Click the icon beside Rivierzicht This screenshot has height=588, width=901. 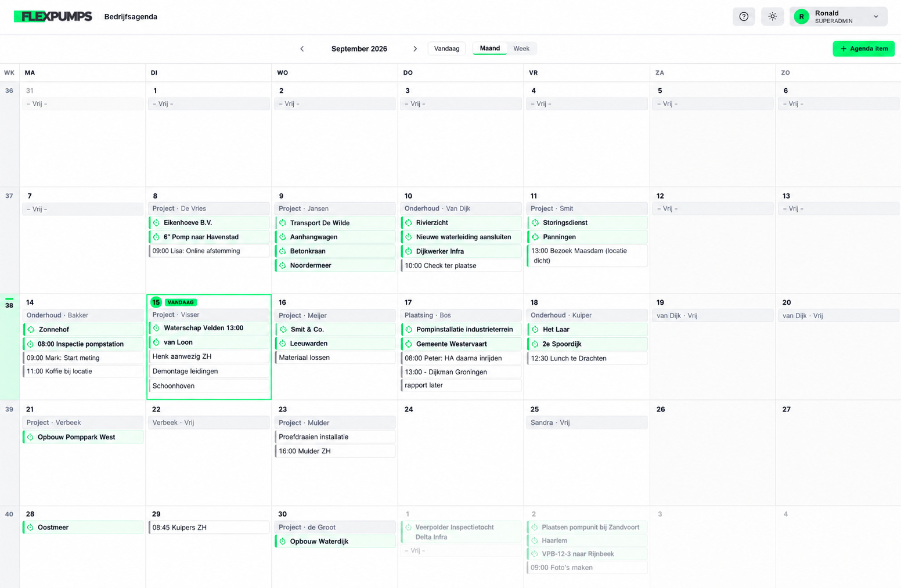coord(409,223)
